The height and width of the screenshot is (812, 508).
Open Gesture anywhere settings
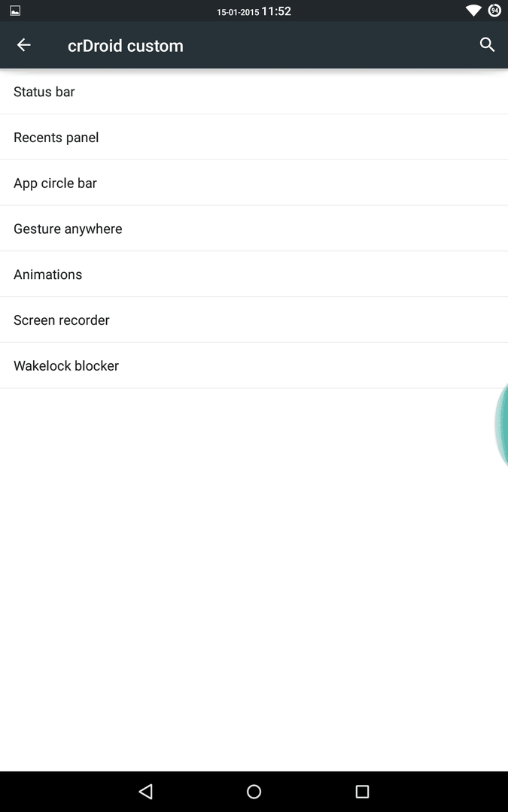pyautogui.click(x=254, y=229)
